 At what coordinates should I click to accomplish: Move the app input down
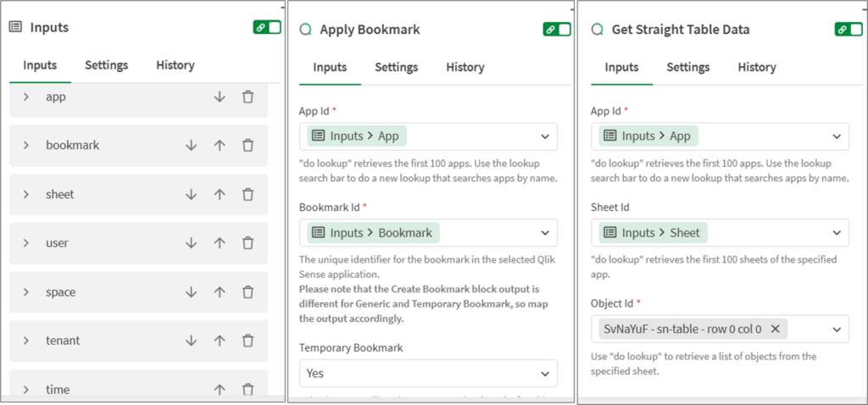click(220, 97)
